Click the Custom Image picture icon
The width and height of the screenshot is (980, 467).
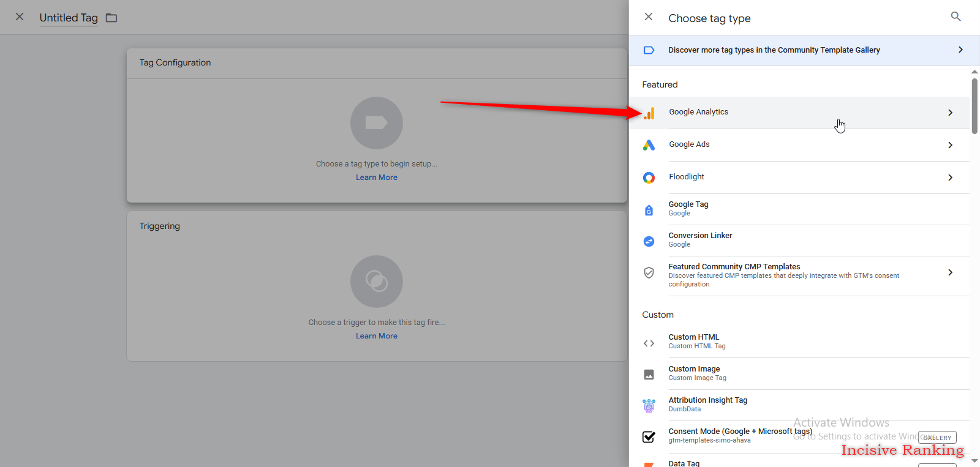(649, 375)
